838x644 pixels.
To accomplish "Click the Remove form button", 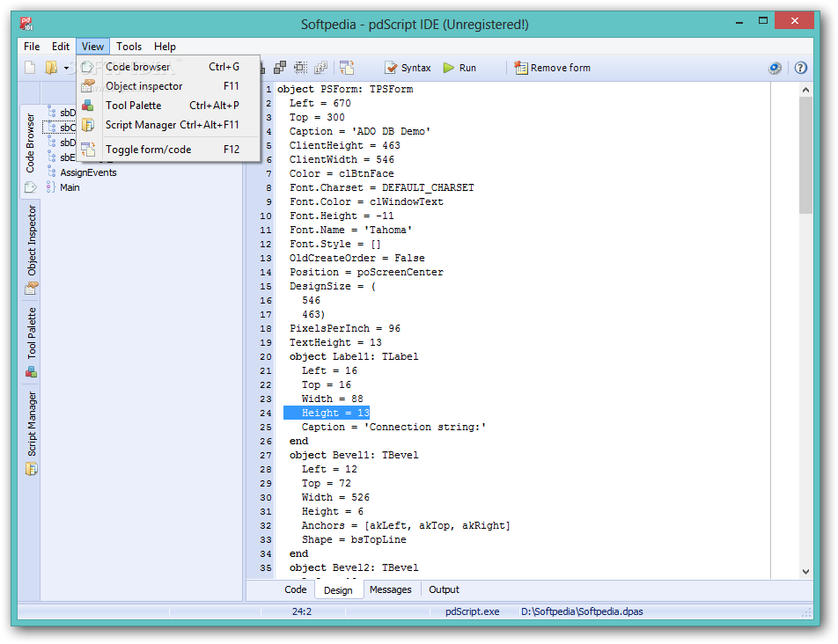I will click(x=552, y=68).
